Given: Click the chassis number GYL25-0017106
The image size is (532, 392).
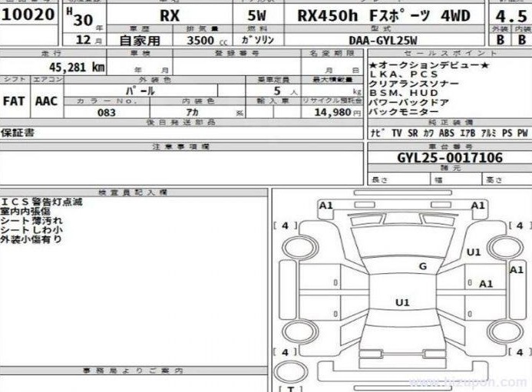Looking at the screenshot, I should point(450,158).
